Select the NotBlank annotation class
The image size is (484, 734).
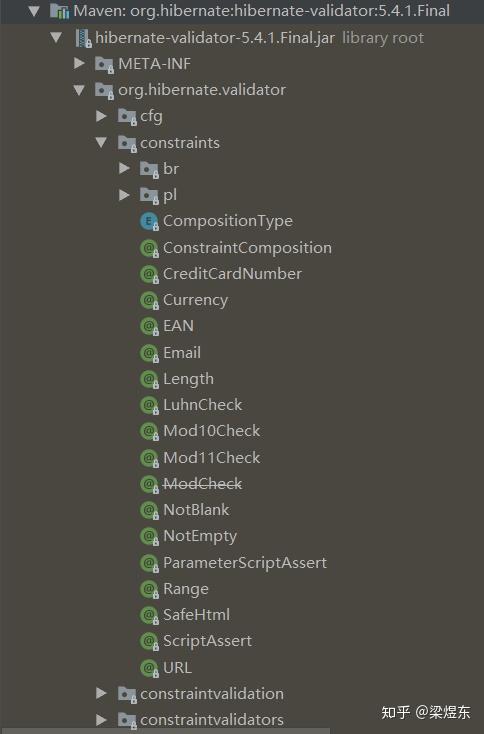[x=196, y=510]
